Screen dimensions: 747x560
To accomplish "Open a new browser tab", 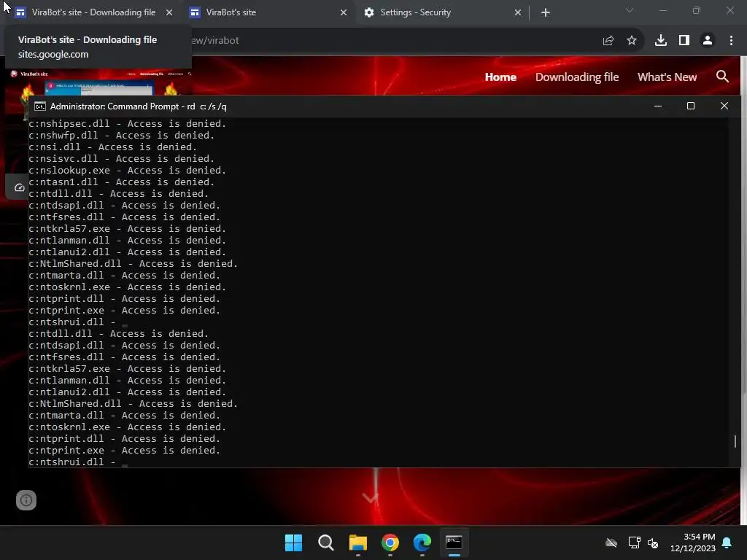I will (x=546, y=12).
